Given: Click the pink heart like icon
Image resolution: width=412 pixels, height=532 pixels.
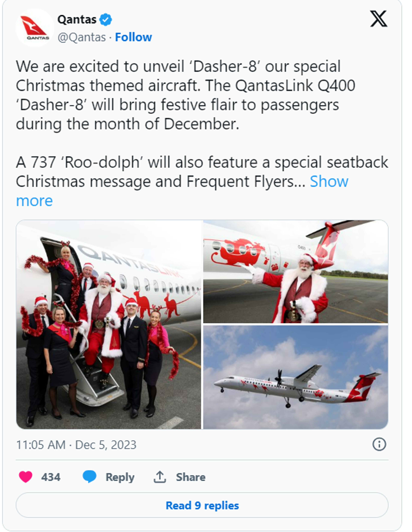Looking at the screenshot, I should (x=26, y=477).
